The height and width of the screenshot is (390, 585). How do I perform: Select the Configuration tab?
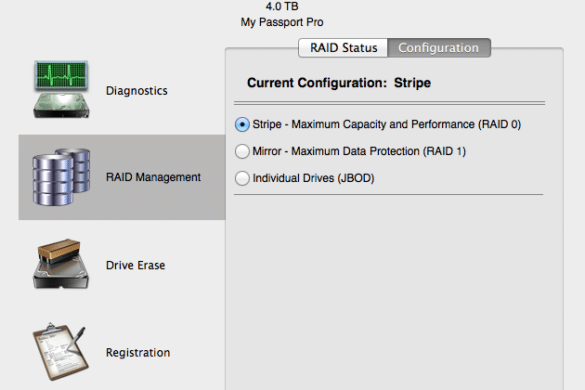tap(439, 48)
